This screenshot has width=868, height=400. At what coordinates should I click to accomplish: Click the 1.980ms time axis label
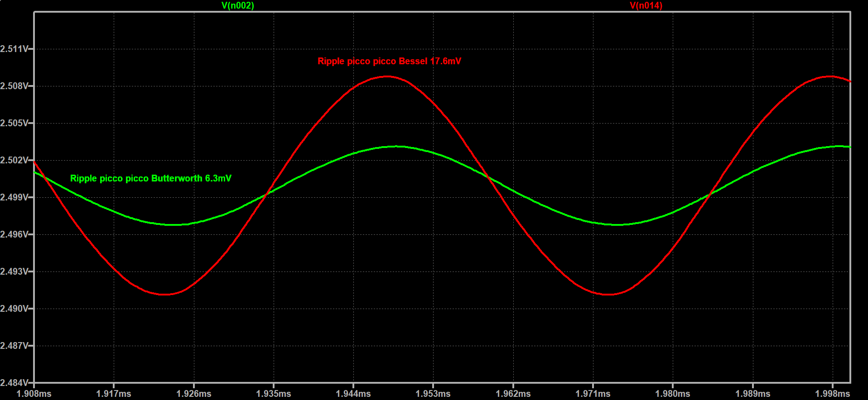673,394
